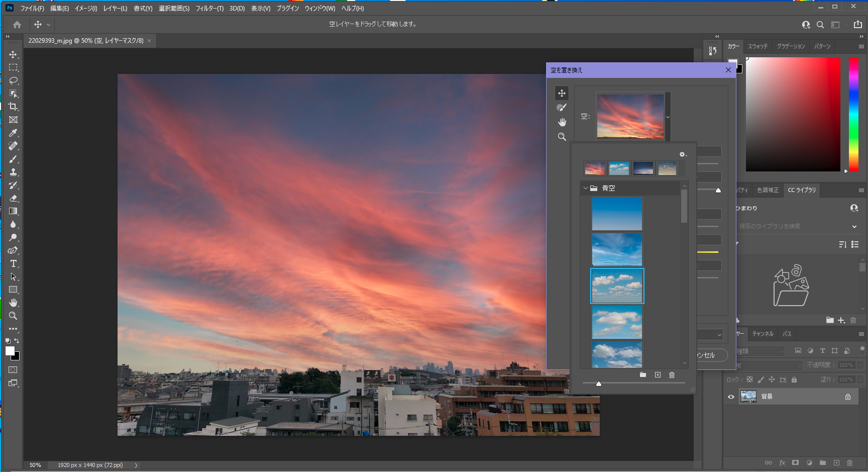Delete sky preset with trash icon
The width and height of the screenshot is (868, 472).
(x=672, y=375)
